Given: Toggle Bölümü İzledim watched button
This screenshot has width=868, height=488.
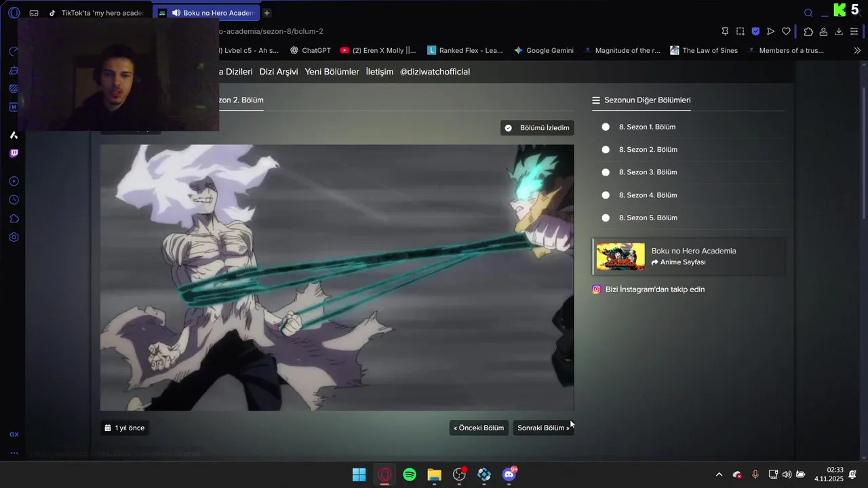Looking at the screenshot, I should [x=537, y=127].
